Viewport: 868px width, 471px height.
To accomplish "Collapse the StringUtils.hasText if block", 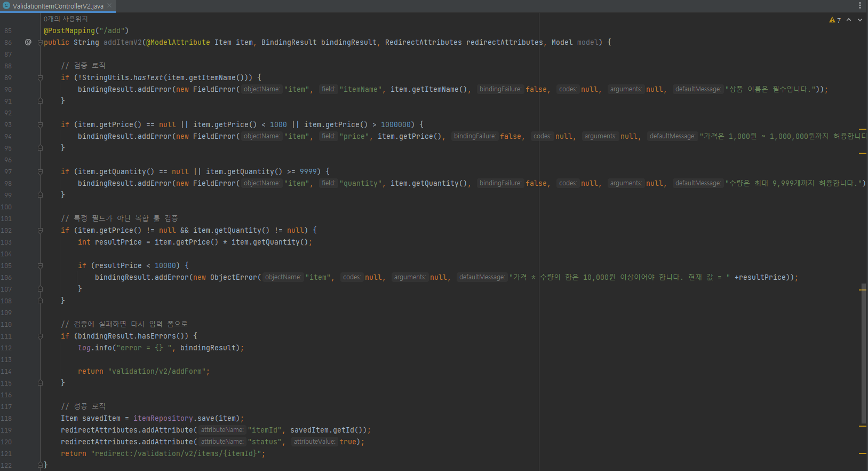I will click(40, 77).
